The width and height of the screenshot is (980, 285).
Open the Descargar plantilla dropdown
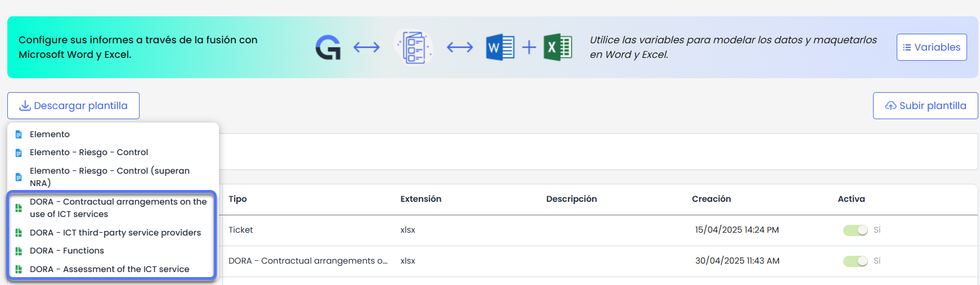coord(73,106)
